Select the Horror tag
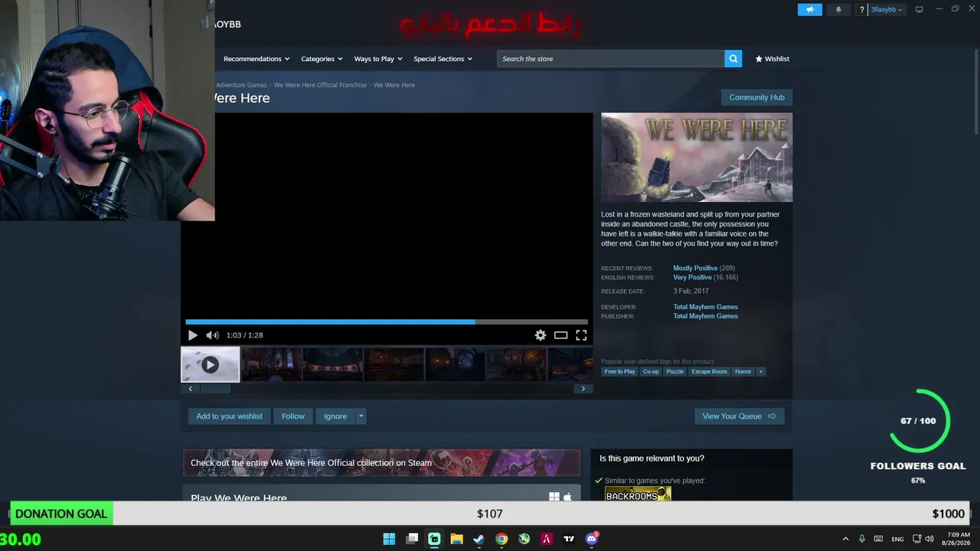Image resolution: width=980 pixels, height=551 pixels. (x=743, y=372)
